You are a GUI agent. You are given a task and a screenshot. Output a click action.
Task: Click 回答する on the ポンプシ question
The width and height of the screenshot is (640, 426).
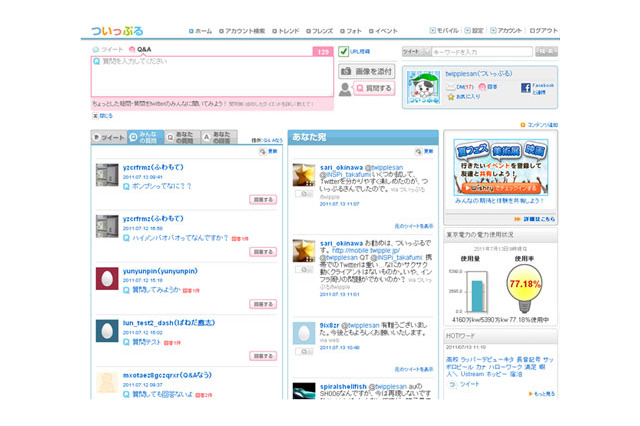point(263,200)
